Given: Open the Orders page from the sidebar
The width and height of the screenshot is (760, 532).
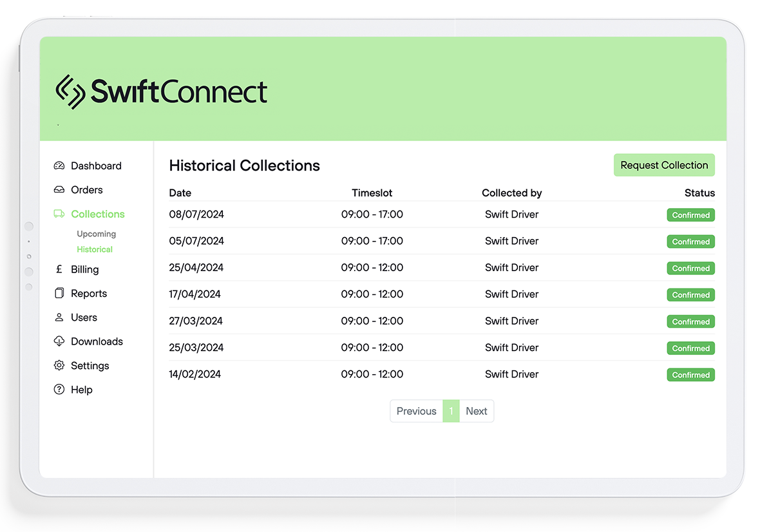Looking at the screenshot, I should [86, 190].
